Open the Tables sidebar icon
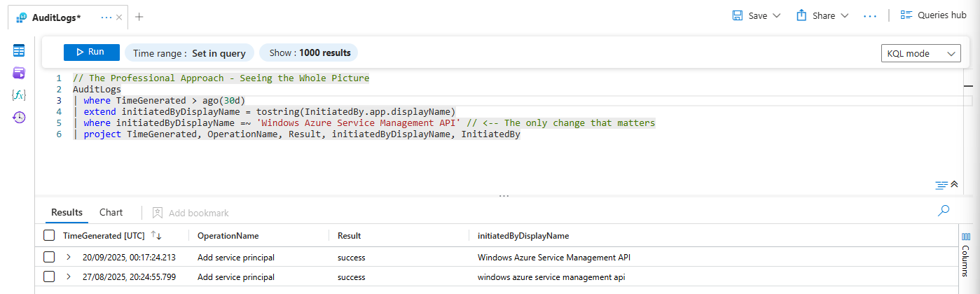Screen dimensions: 980x294 pyautogui.click(x=19, y=50)
